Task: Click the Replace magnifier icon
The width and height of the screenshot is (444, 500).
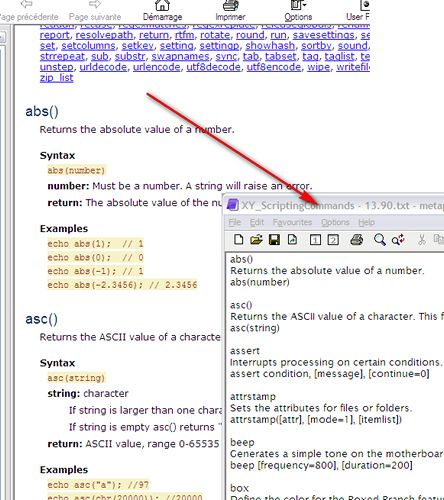Action: 398,240
